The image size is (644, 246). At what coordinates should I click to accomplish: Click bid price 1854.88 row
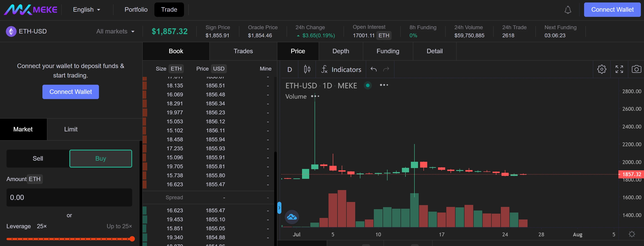click(208, 237)
